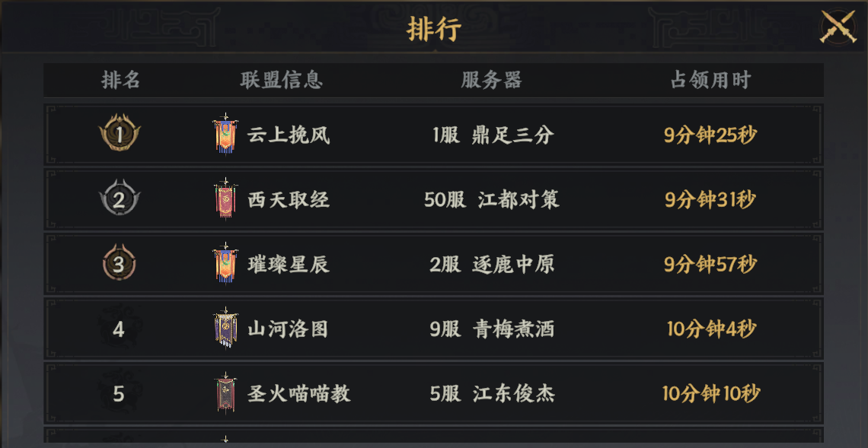Image resolution: width=868 pixels, height=448 pixels.
Task: Click server 2服 逐鹿中原
Action: 491,265
